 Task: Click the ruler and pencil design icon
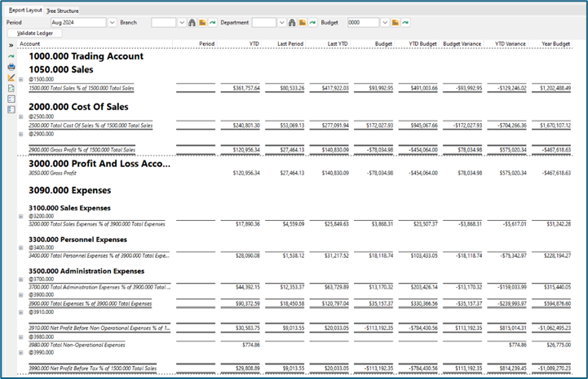11,77
